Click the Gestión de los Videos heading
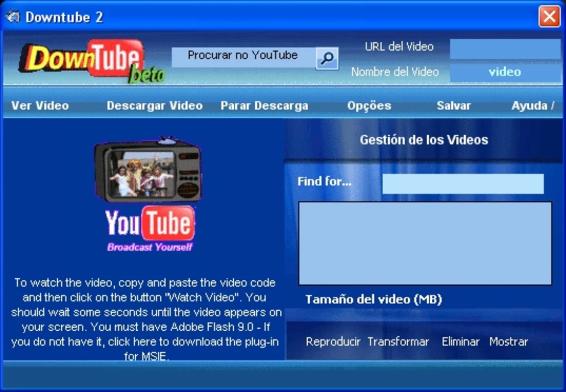566x392 pixels. (424, 140)
